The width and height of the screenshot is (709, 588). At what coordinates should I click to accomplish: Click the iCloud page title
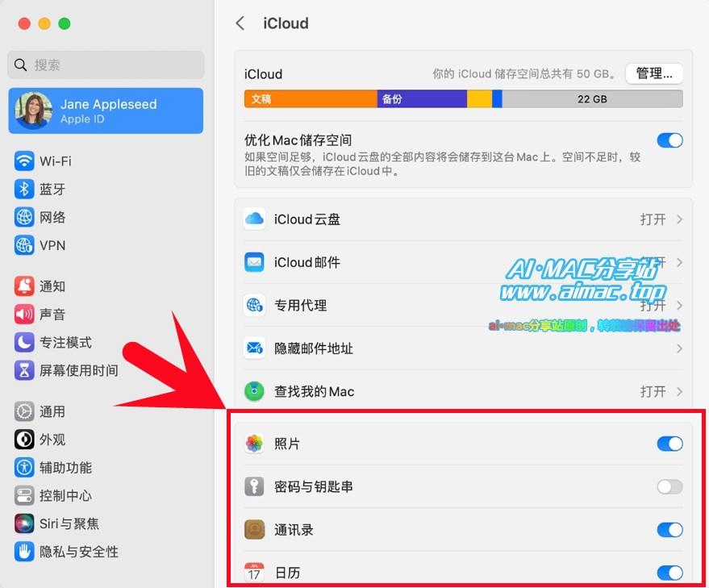click(x=286, y=23)
